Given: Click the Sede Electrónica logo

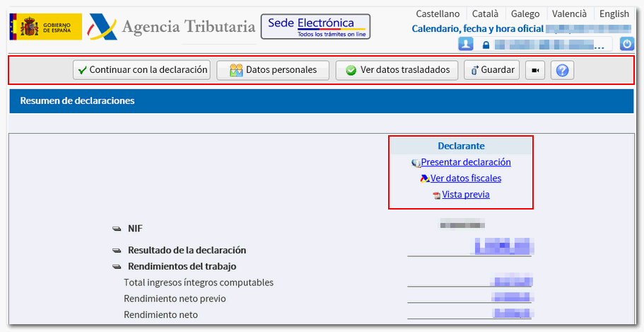Looking at the screenshot, I should click(x=315, y=27).
